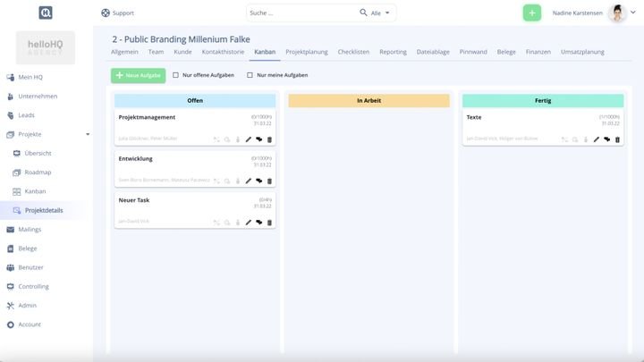Viewport: 644px width, 362px height.
Task: Click pencil edit icon on Entwicklung card
Action: (249, 181)
